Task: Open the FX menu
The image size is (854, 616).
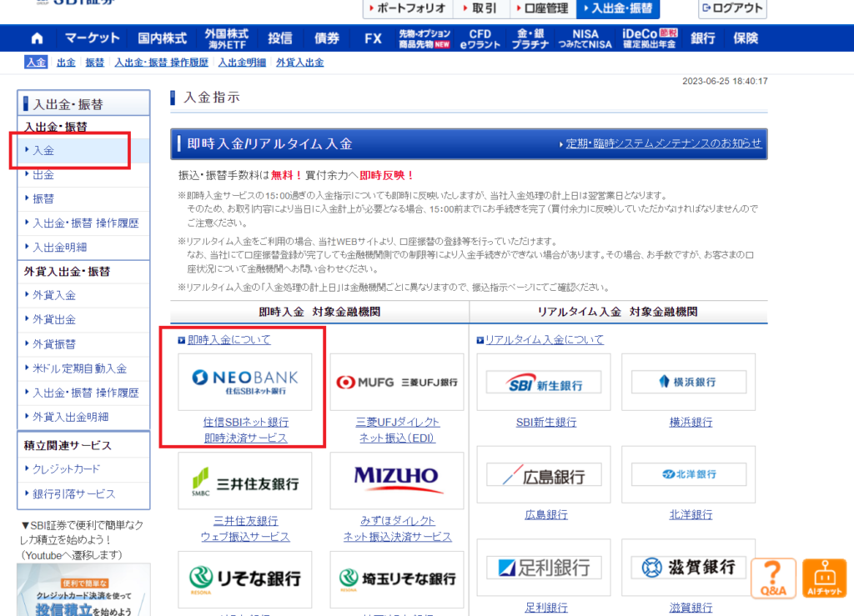Action: point(373,38)
